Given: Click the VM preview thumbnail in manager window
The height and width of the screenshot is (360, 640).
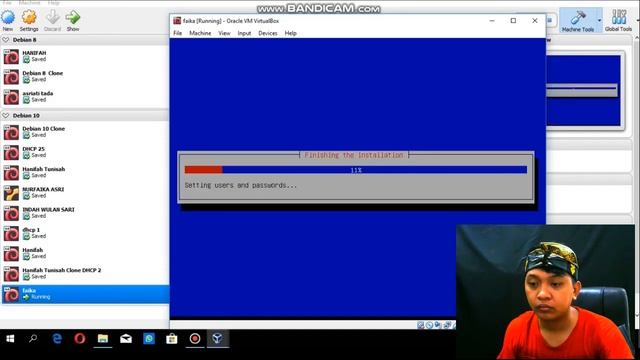Looking at the screenshot, I should pos(583,91).
